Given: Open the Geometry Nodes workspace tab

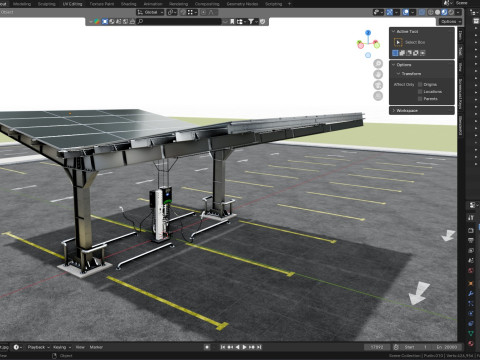Looking at the screenshot, I should pyautogui.click(x=242, y=4).
